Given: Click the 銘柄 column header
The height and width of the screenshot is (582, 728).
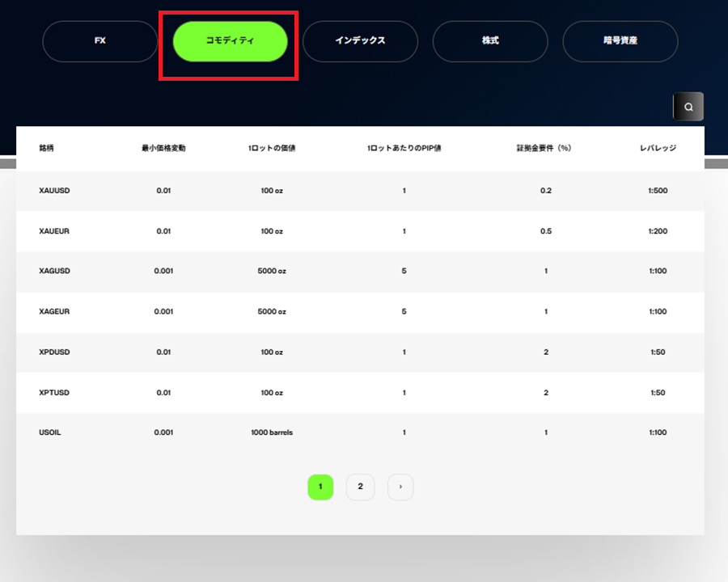Looking at the screenshot, I should click(46, 148).
